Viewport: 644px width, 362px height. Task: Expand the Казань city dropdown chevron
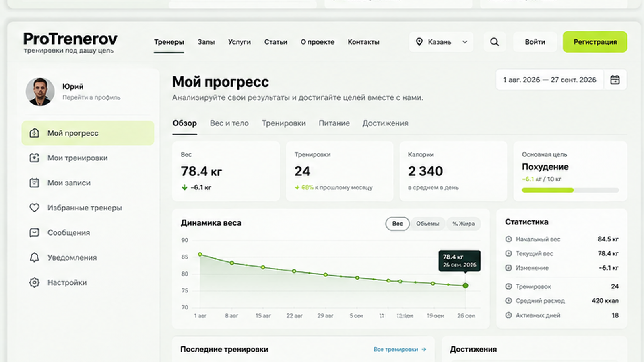coord(465,42)
